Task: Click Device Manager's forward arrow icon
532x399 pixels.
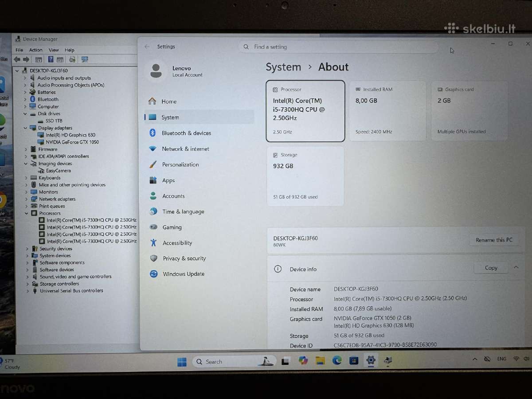Action: point(26,59)
